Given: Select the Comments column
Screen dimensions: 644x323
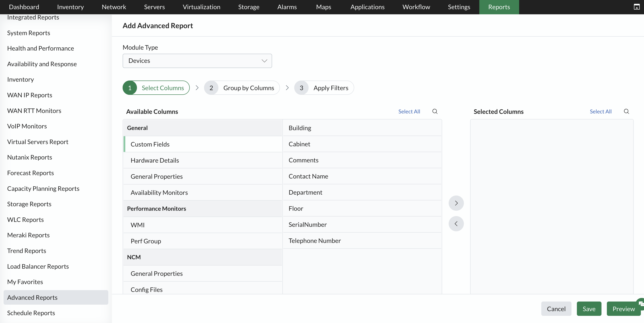Looking at the screenshot, I should coord(362,160).
